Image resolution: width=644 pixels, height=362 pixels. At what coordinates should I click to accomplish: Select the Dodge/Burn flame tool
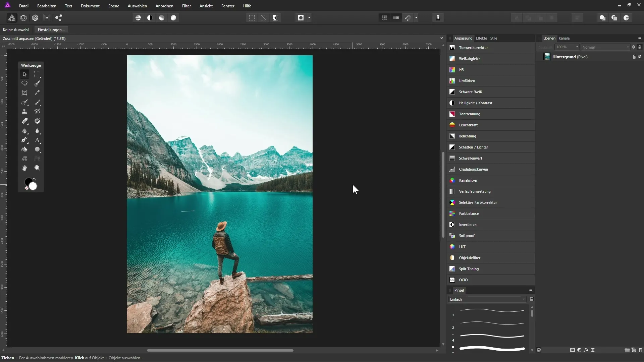click(x=24, y=131)
